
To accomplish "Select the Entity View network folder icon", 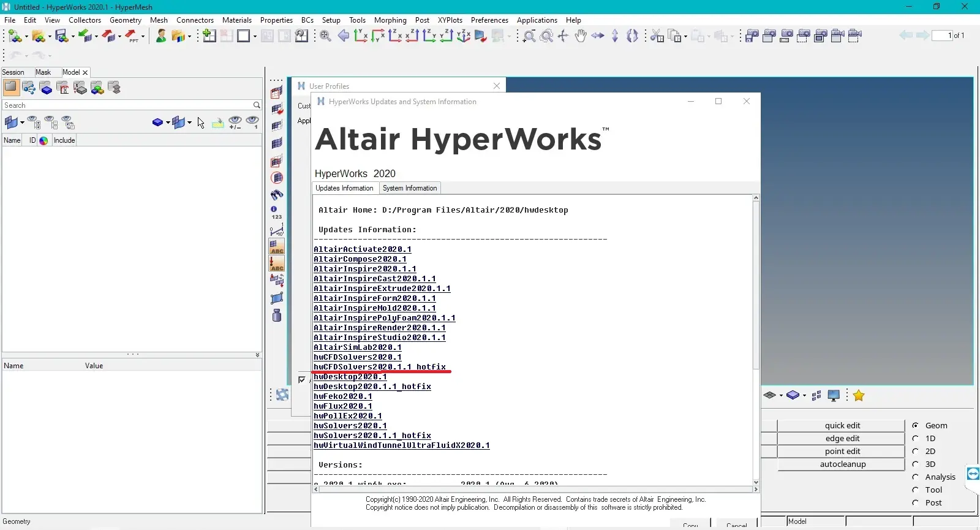I will [29, 88].
